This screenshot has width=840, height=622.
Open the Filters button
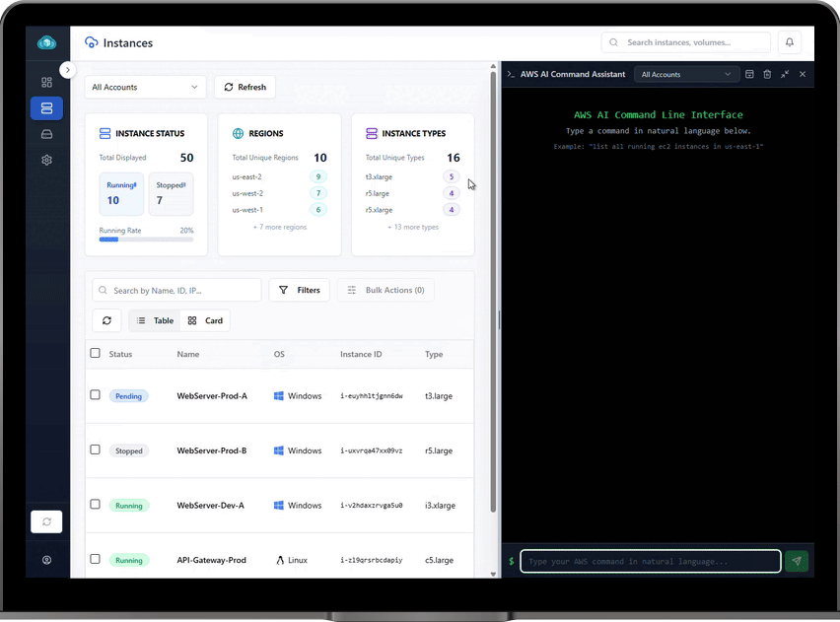(299, 290)
